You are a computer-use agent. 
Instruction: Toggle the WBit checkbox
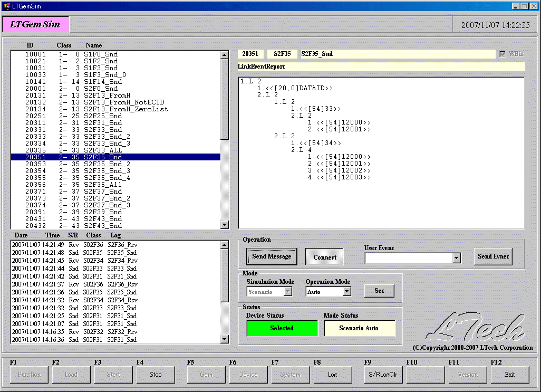(x=503, y=54)
